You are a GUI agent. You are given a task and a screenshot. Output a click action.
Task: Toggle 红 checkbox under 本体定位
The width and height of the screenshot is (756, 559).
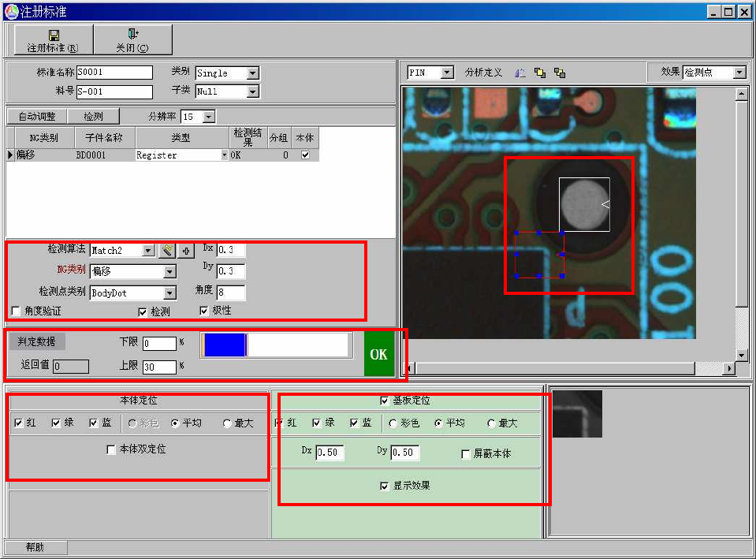[x=19, y=423]
